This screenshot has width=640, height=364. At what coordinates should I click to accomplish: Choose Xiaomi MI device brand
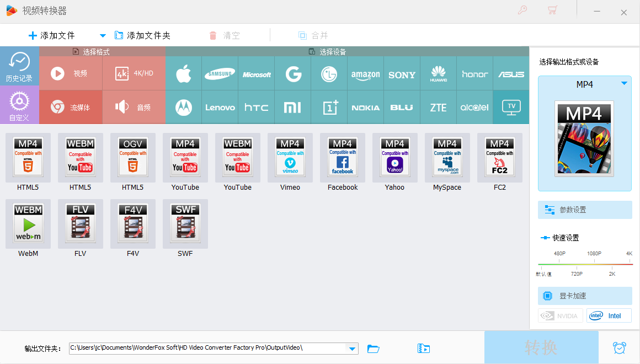click(x=292, y=108)
